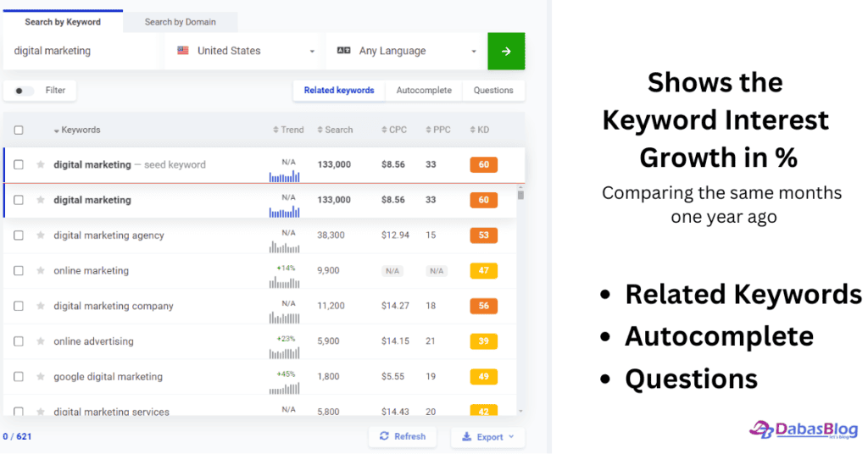Star the online advertising keyword

click(41, 341)
